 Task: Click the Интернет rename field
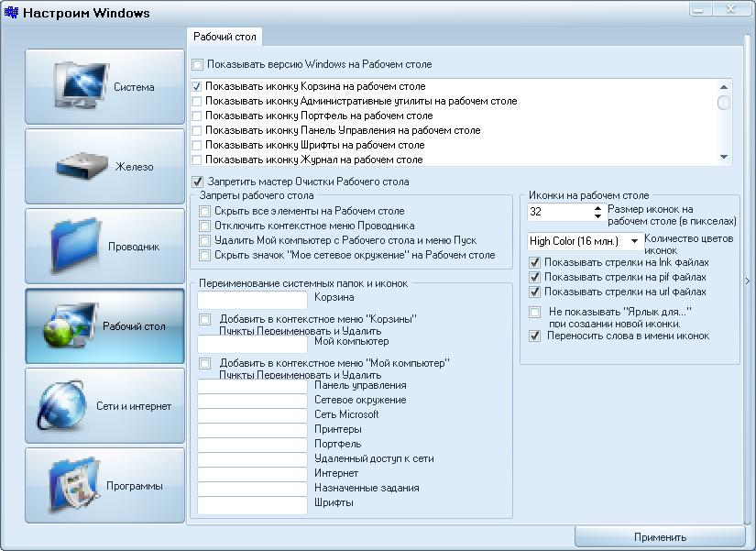click(x=252, y=474)
